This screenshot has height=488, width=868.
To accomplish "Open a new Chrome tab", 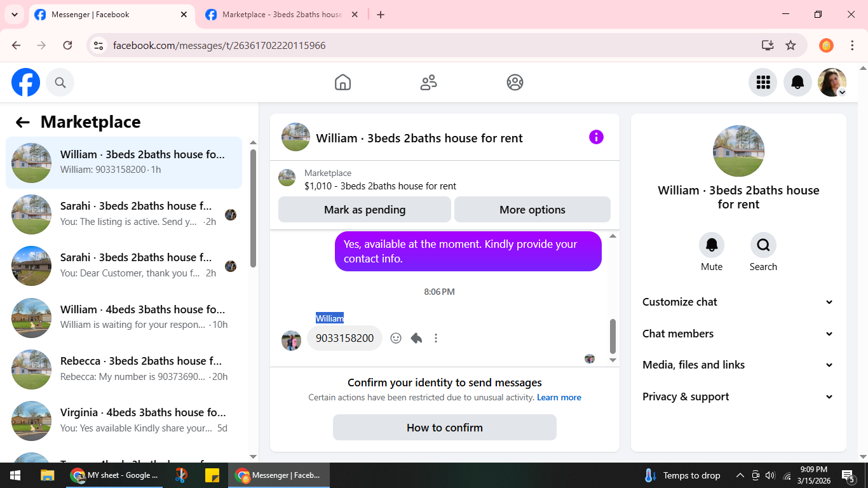I will tap(381, 15).
